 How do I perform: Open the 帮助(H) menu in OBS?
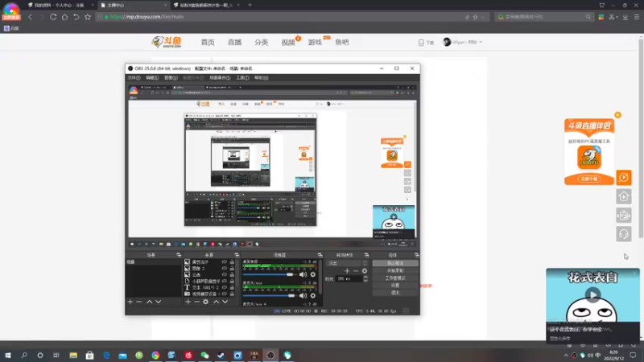pos(261,77)
